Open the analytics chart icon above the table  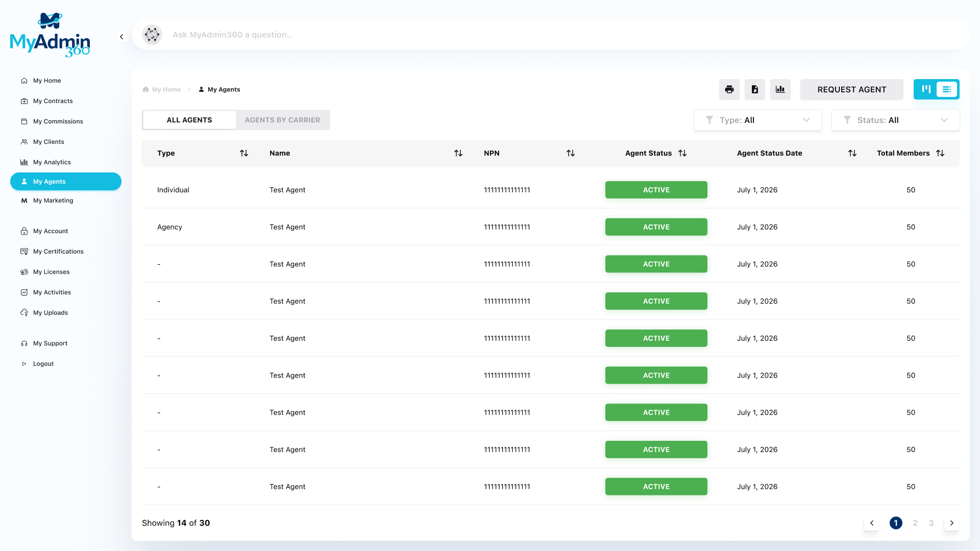point(780,89)
